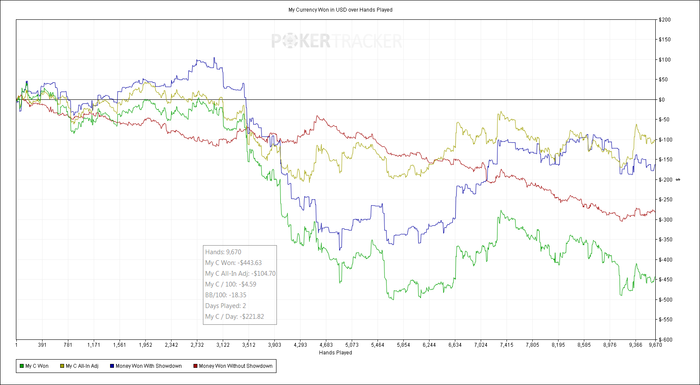
Task: Click the 1,171 x-axis tick label
Action: click(94, 345)
